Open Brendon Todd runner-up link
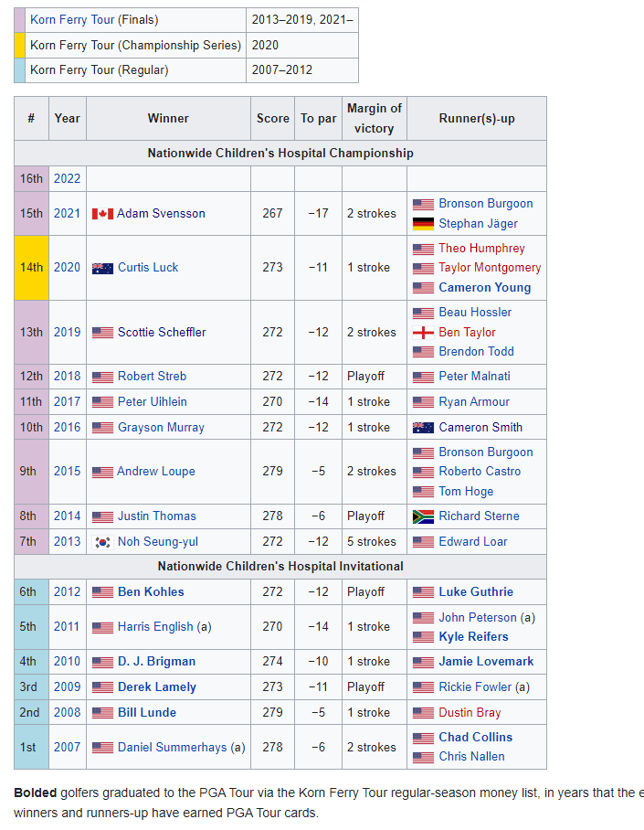The height and width of the screenshot is (830, 644). (476, 352)
